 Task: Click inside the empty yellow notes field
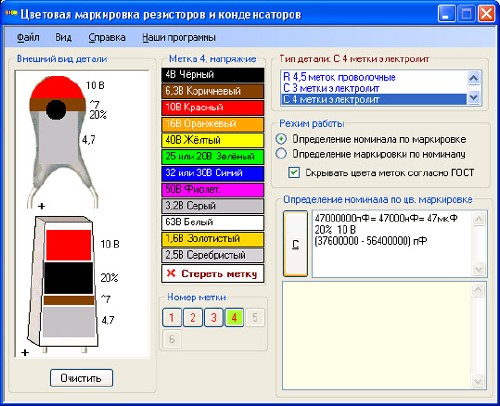click(x=377, y=336)
